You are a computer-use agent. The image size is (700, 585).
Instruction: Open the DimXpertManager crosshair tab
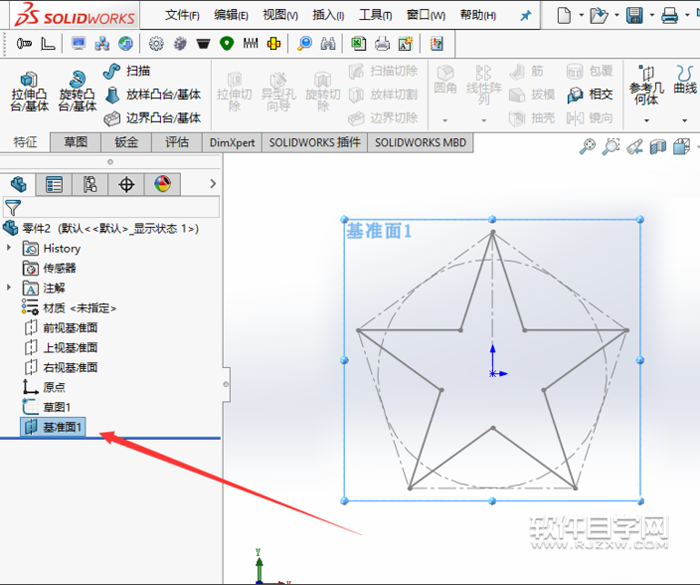[126, 184]
